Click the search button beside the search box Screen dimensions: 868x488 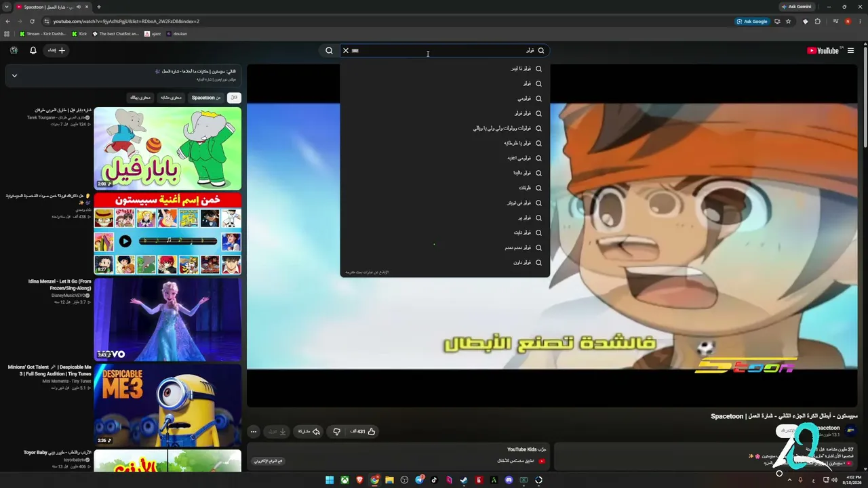(x=329, y=50)
